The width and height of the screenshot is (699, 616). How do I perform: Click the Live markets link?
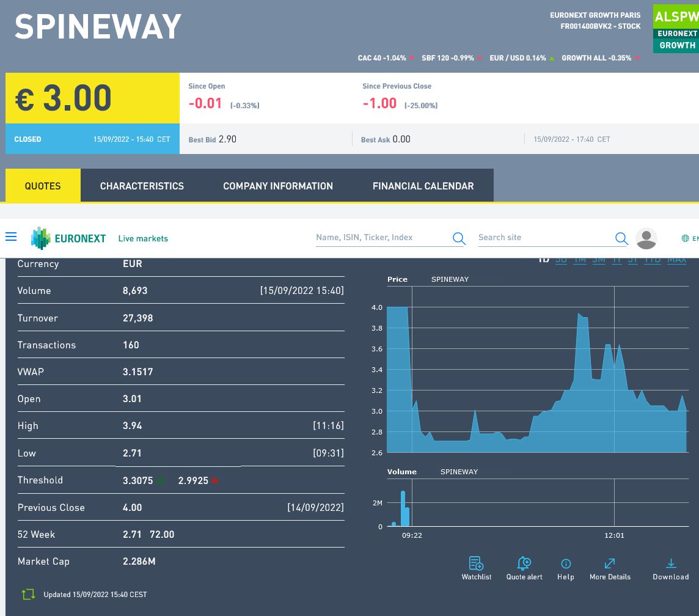tap(142, 239)
